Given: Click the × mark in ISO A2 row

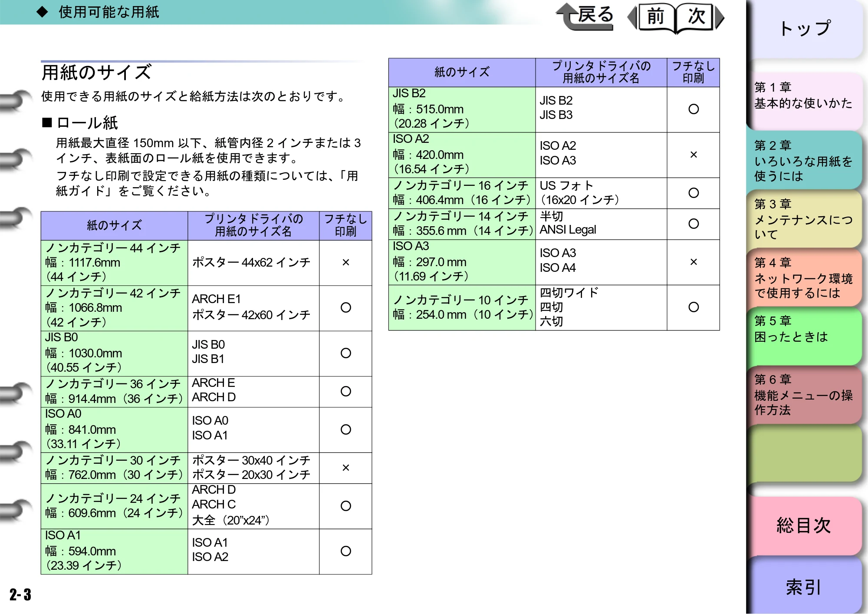Looking at the screenshot, I should pyautogui.click(x=694, y=155).
